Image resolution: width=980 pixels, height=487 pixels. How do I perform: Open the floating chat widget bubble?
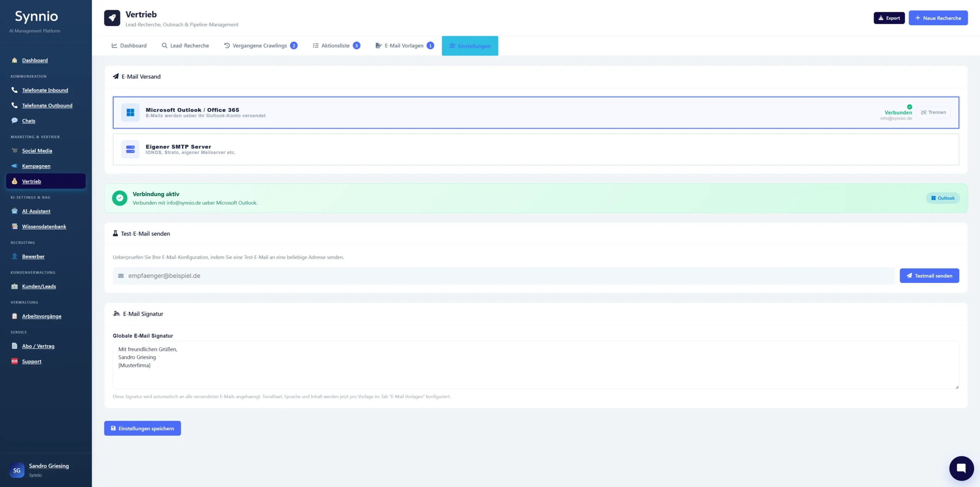pos(961,468)
